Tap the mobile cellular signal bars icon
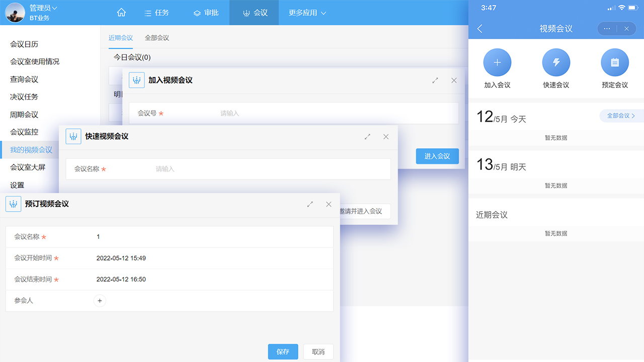Viewport: 644px width, 362px height. pyautogui.click(x=611, y=8)
